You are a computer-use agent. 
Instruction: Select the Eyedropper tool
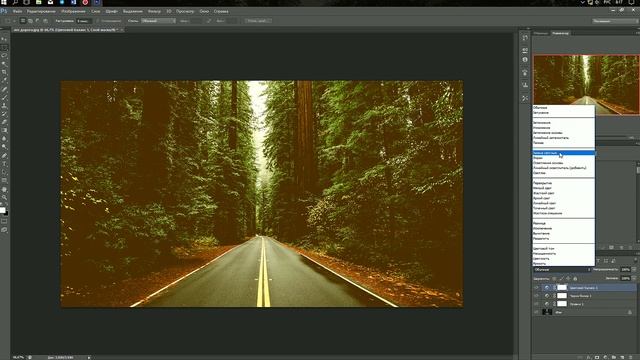(x=4, y=81)
